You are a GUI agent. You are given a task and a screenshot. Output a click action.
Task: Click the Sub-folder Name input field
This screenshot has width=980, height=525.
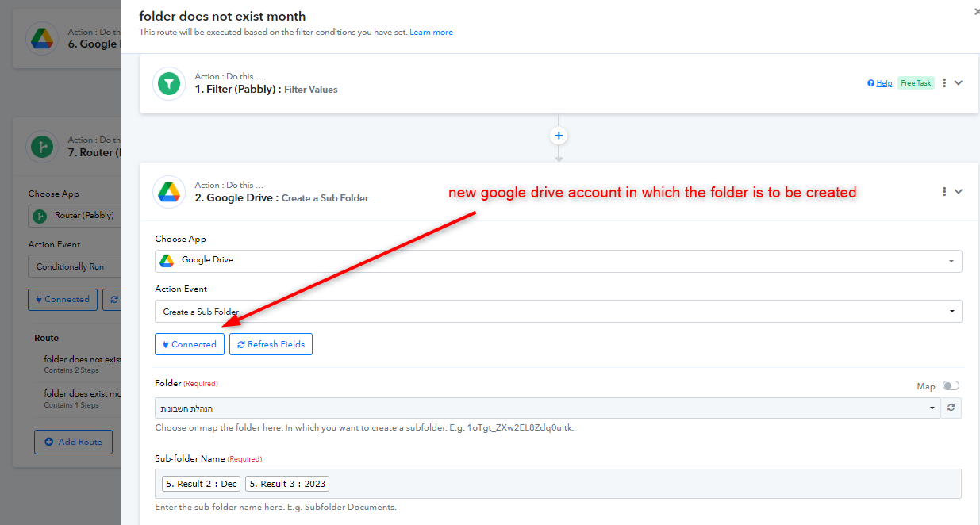coord(559,484)
